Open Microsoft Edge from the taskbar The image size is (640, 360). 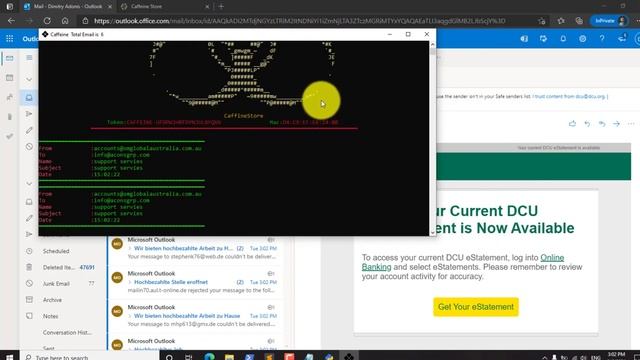[x=209, y=357]
